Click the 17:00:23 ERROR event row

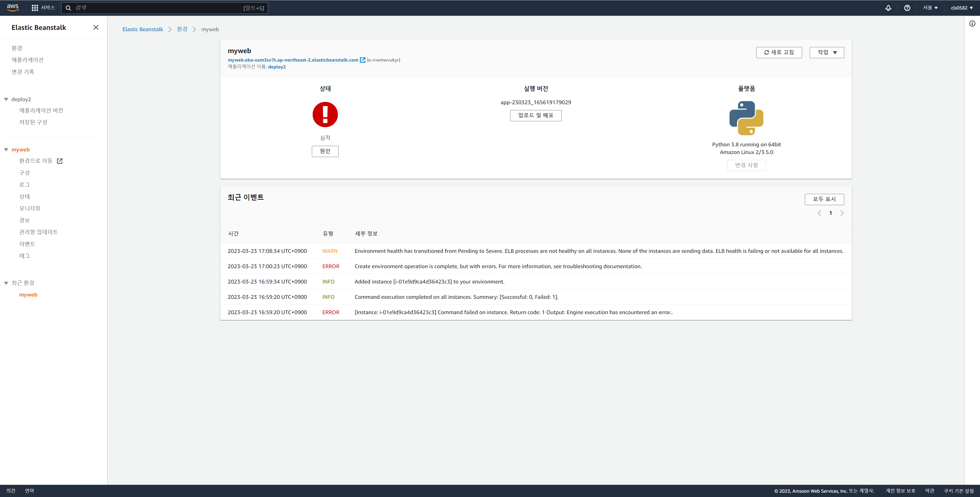[536, 267]
